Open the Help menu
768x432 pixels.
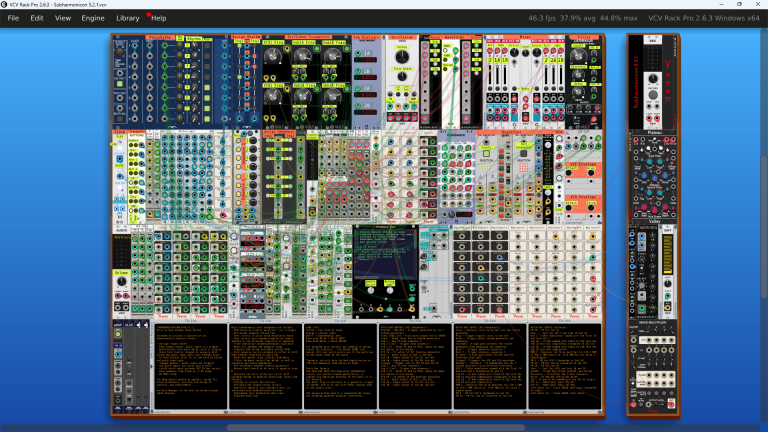158,18
